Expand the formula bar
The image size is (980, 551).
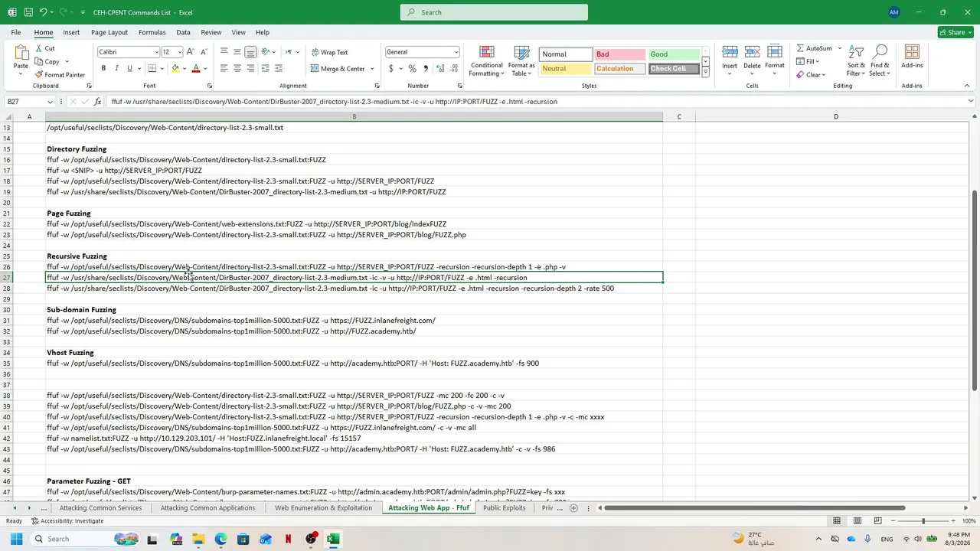coord(970,101)
